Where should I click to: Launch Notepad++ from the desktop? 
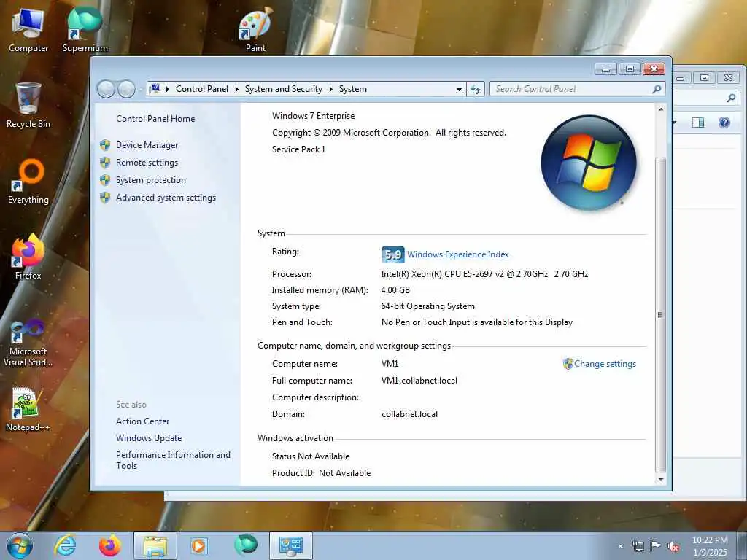(28, 410)
